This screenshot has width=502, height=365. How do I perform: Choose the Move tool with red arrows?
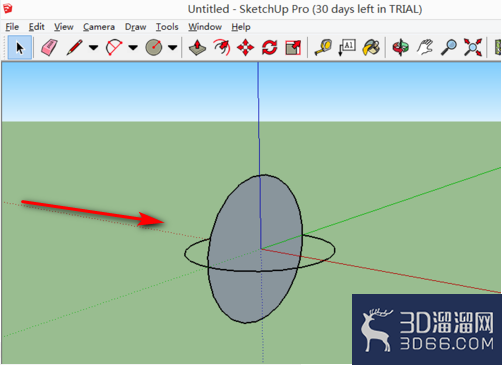(x=246, y=47)
